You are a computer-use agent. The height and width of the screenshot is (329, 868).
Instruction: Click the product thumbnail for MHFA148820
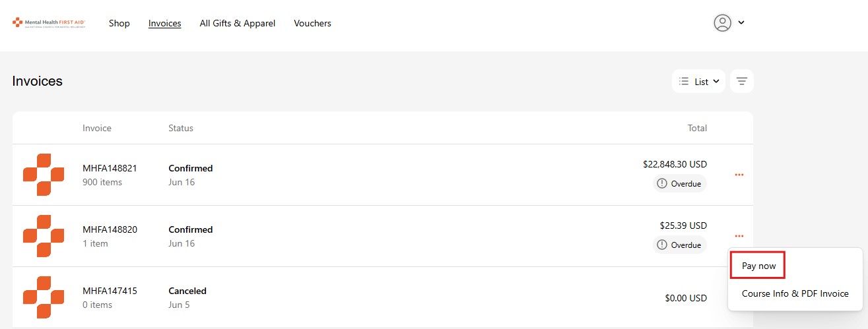tap(44, 236)
